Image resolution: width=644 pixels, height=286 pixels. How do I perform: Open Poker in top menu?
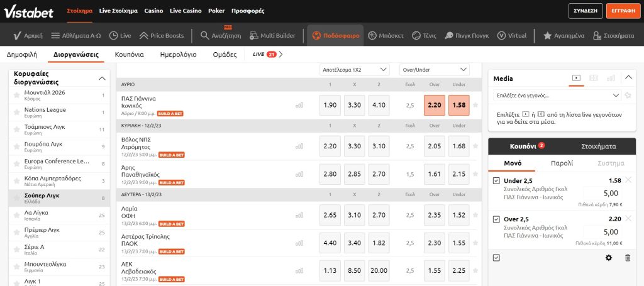216,11
